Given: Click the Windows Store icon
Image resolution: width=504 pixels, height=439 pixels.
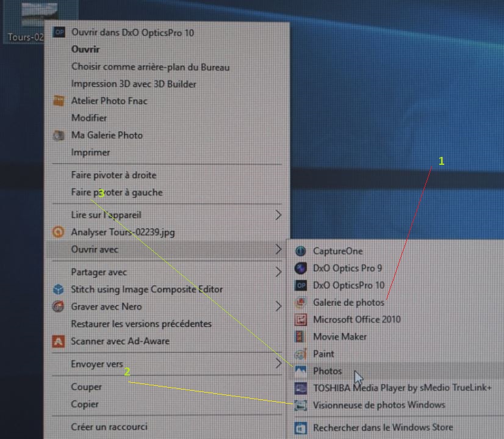Looking at the screenshot, I should click(301, 428).
